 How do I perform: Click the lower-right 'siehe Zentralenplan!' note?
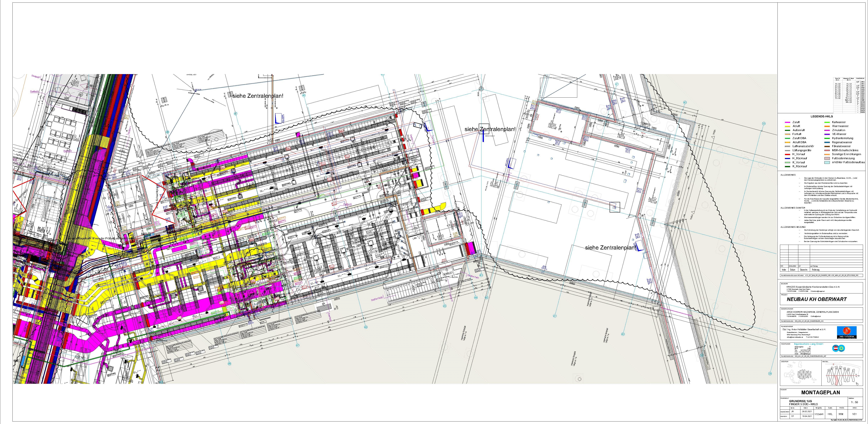pos(610,248)
